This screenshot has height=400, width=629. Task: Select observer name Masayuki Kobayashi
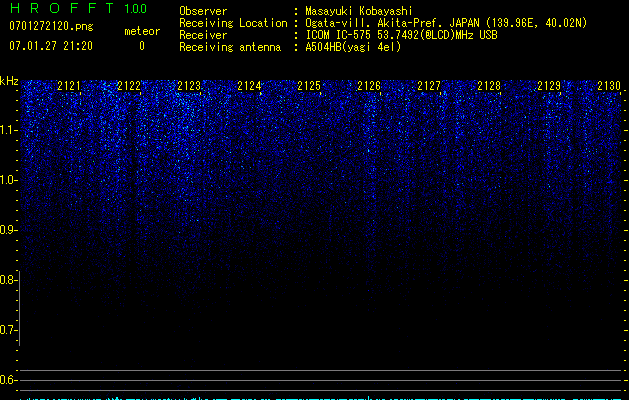(359, 11)
